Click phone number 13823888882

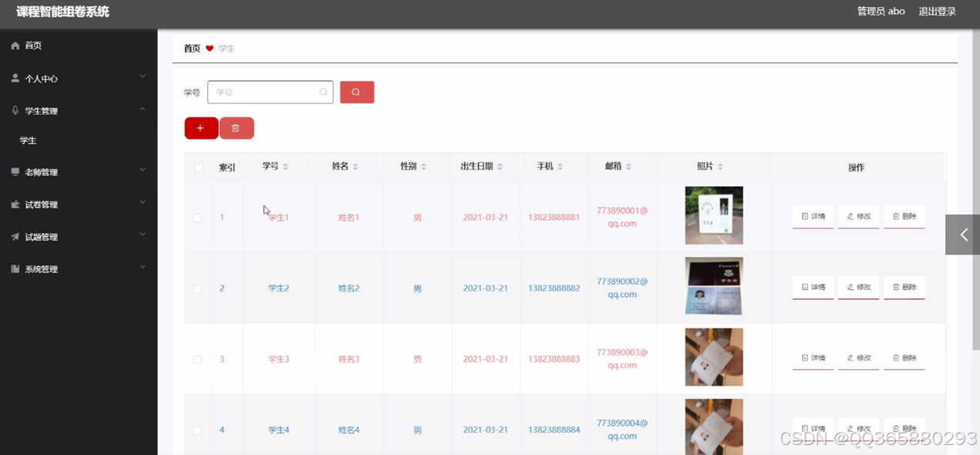pos(554,288)
